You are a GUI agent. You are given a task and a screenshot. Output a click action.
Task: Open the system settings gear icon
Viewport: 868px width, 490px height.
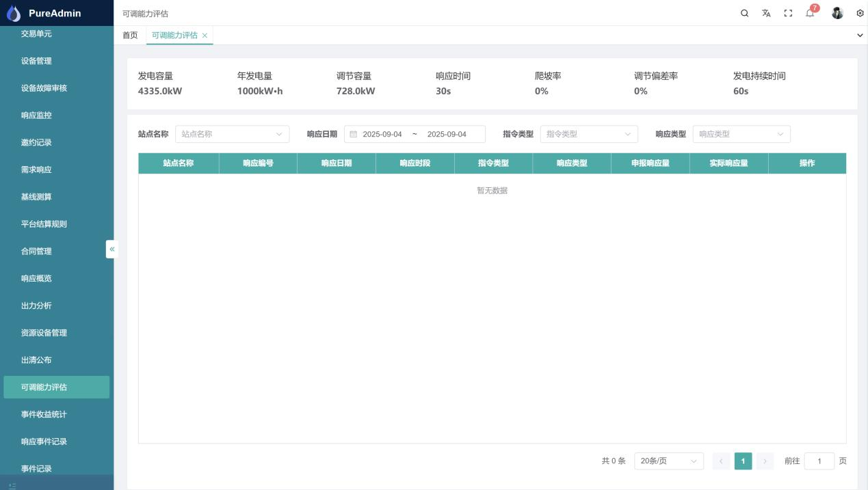860,13
